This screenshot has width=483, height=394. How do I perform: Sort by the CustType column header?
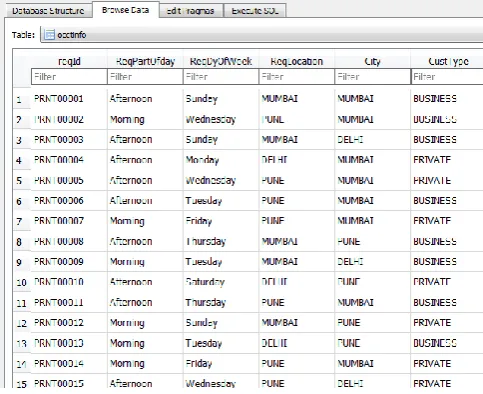click(x=447, y=61)
